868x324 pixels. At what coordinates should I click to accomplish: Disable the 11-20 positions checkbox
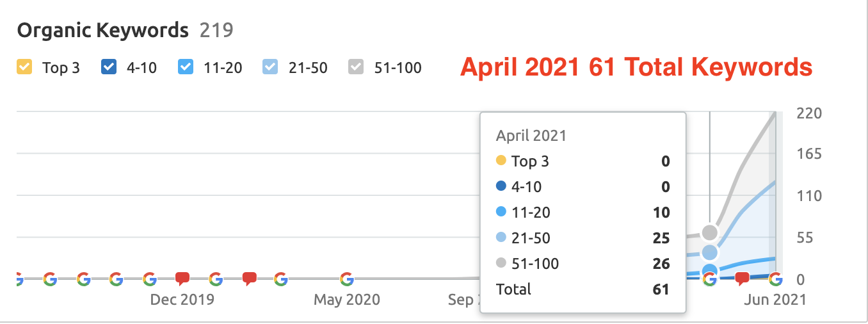(186, 67)
